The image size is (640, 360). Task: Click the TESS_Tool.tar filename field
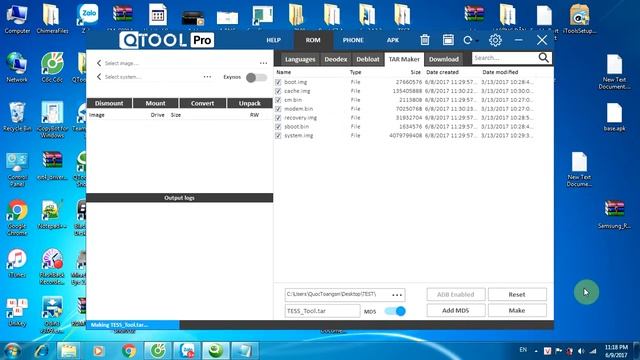pos(322,311)
